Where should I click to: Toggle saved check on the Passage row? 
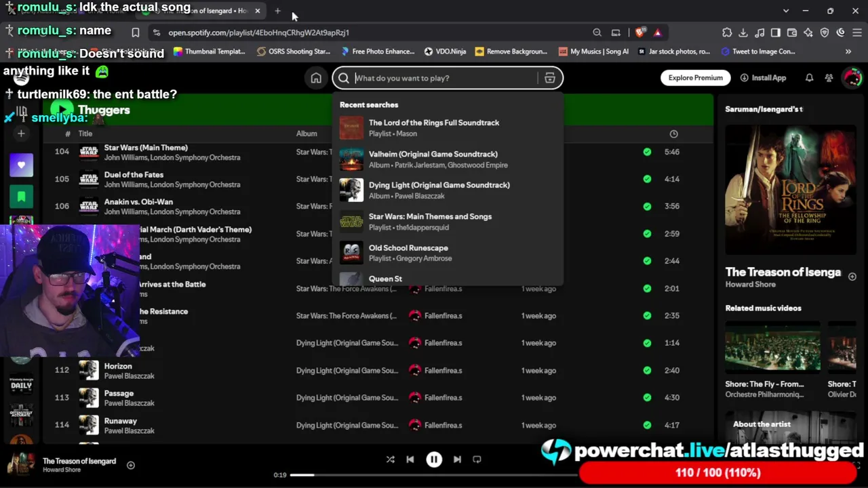pos(647,398)
